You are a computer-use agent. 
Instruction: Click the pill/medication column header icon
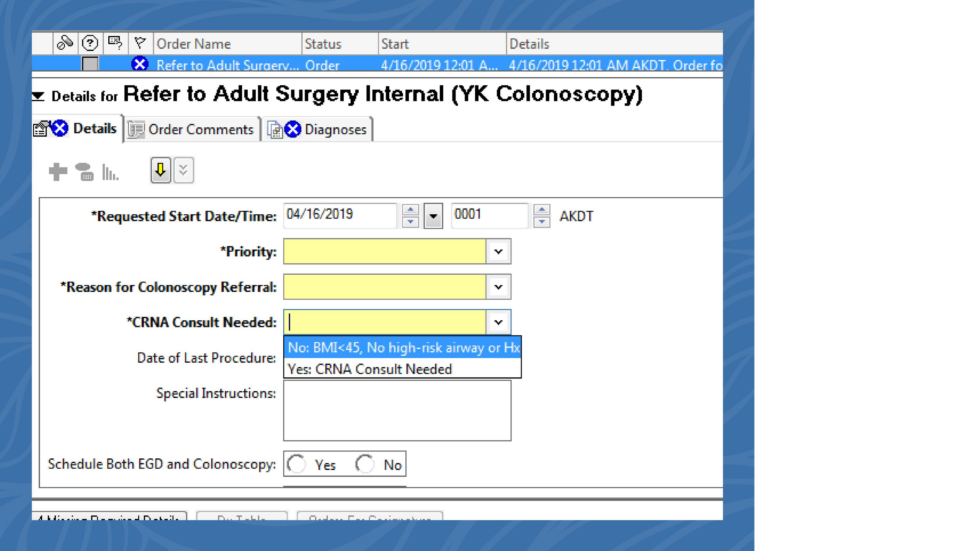pos(65,43)
